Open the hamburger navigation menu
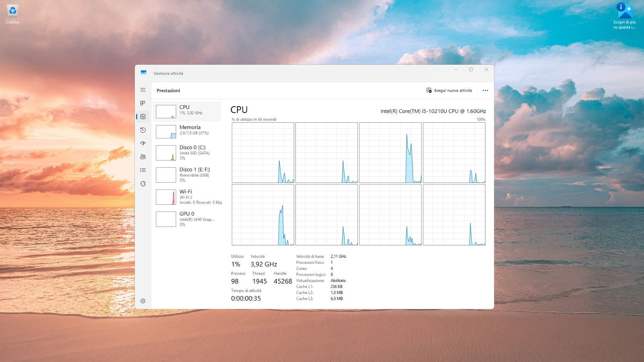Screen dimensions: 644x362 point(143,90)
